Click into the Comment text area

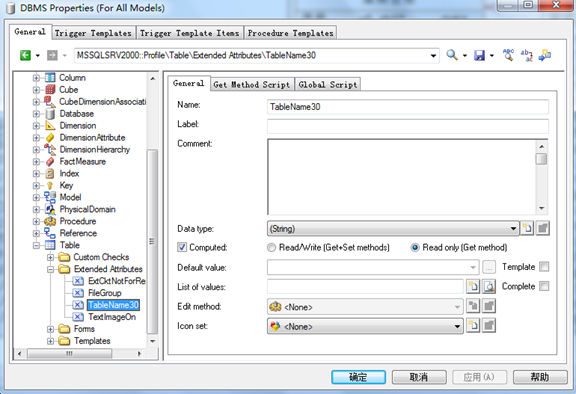pos(402,177)
